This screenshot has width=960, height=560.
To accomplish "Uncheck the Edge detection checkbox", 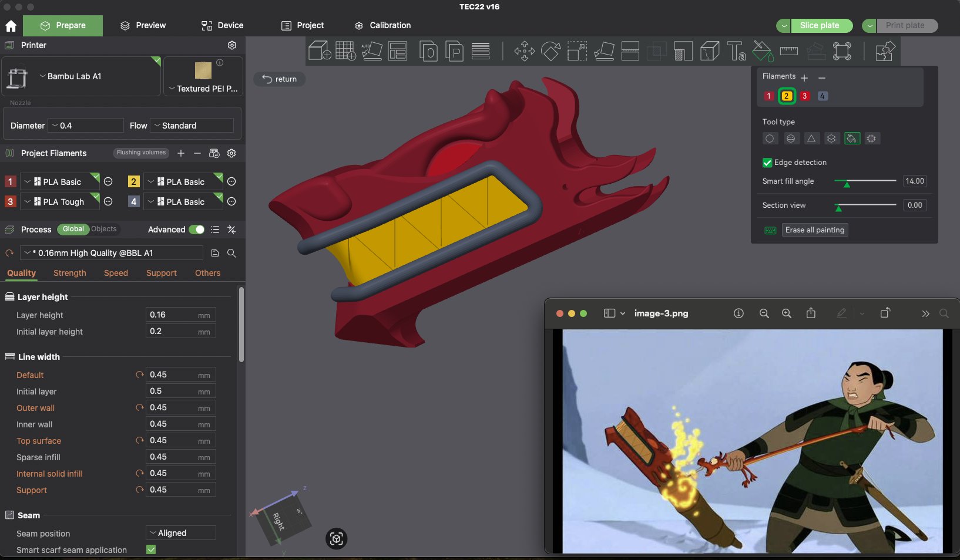I will (x=767, y=163).
